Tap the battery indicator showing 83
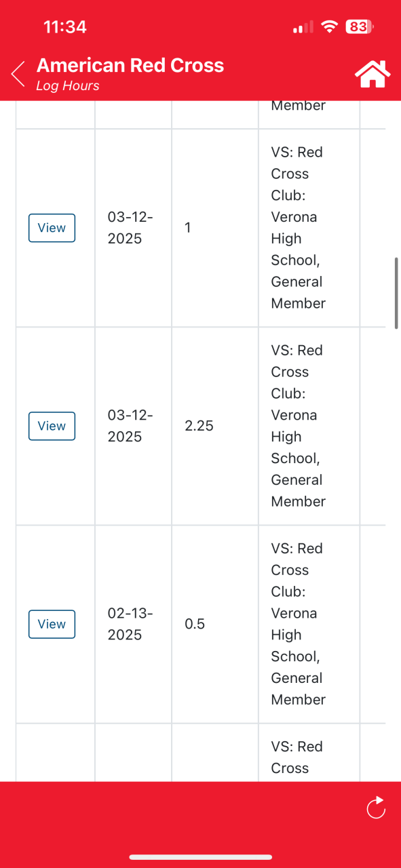Screen dimensions: 401x868 (x=359, y=27)
